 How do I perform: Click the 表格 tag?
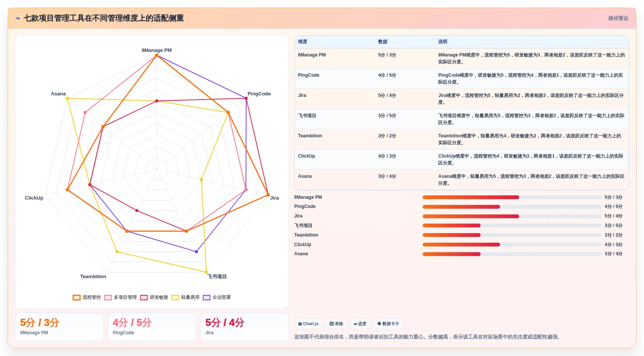click(336, 324)
